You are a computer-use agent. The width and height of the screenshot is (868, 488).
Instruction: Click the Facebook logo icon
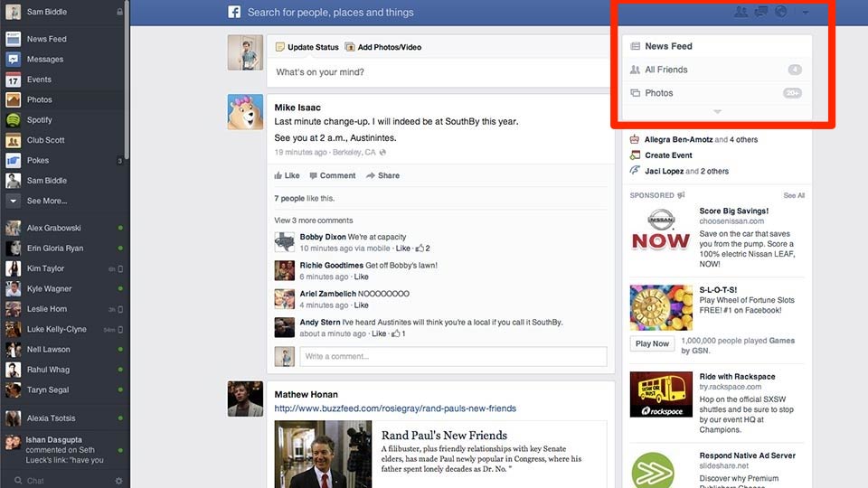[234, 13]
